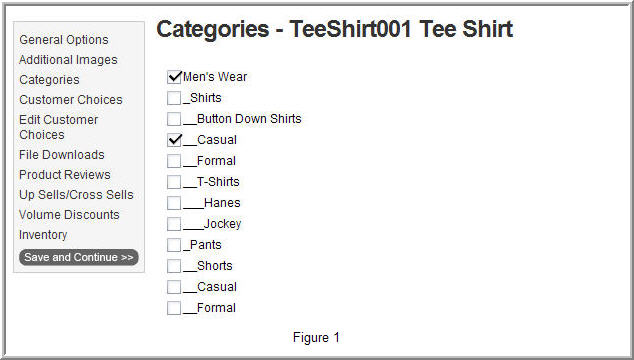Check the Hanes checkbox
Screen dimensions: 634x360
(x=174, y=203)
